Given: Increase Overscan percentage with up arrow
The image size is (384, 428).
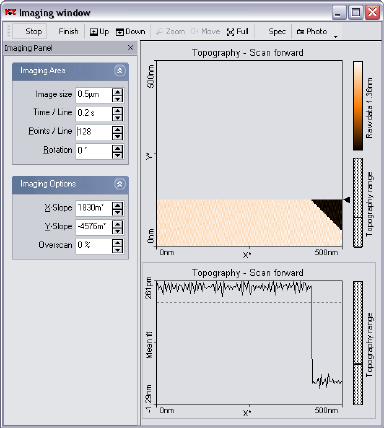Looking at the screenshot, I should [x=117, y=242].
